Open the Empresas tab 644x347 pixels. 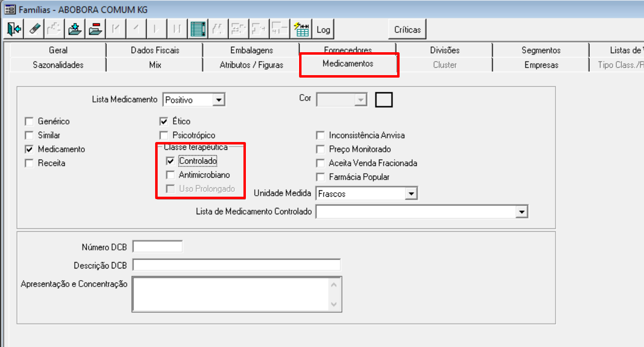(541, 65)
